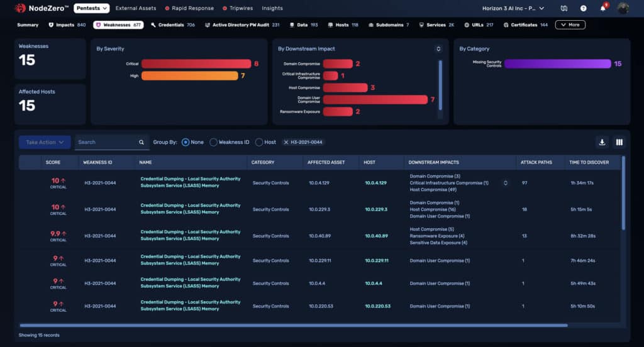Image resolution: width=644 pixels, height=347 pixels.
Task: Switch to the Hosts tab
Action: click(x=343, y=25)
